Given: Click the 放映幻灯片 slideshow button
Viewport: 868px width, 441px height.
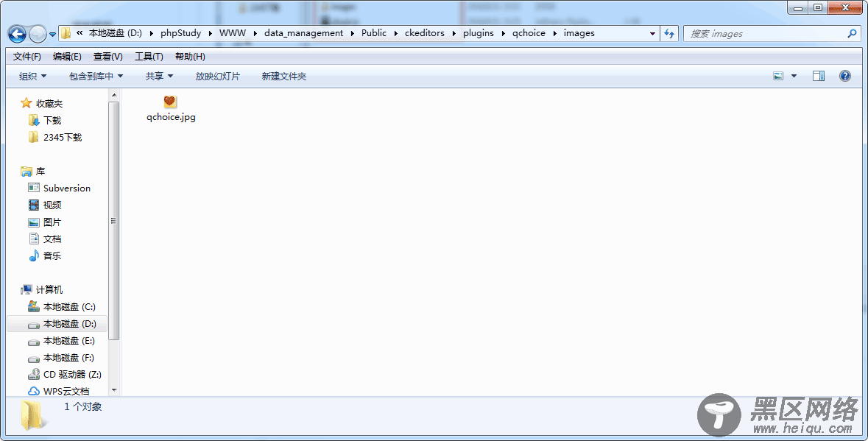Looking at the screenshot, I should click(217, 77).
